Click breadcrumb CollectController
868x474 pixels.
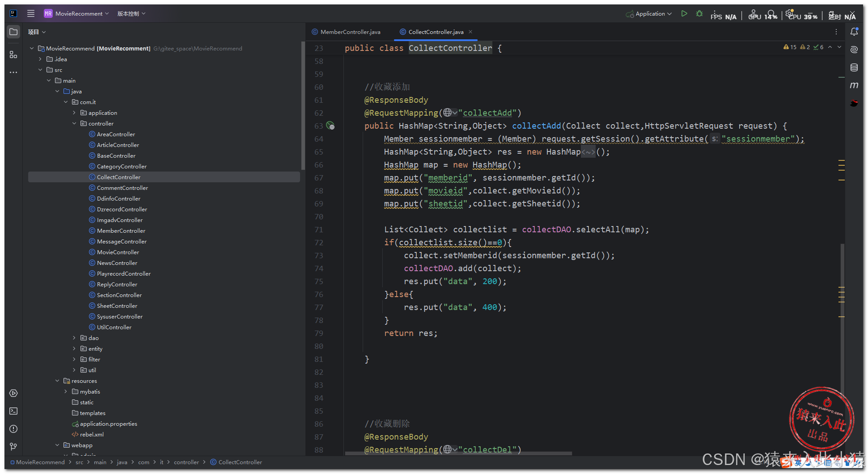click(240, 462)
